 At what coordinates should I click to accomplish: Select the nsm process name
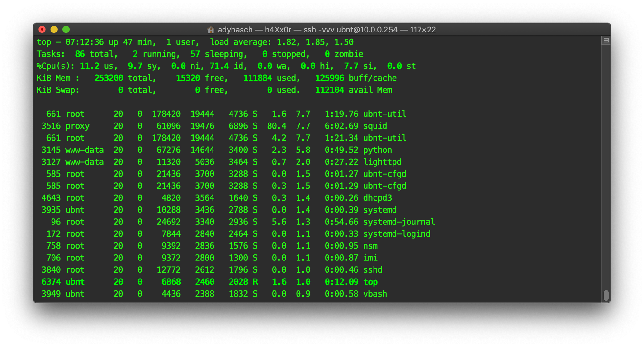click(370, 246)
